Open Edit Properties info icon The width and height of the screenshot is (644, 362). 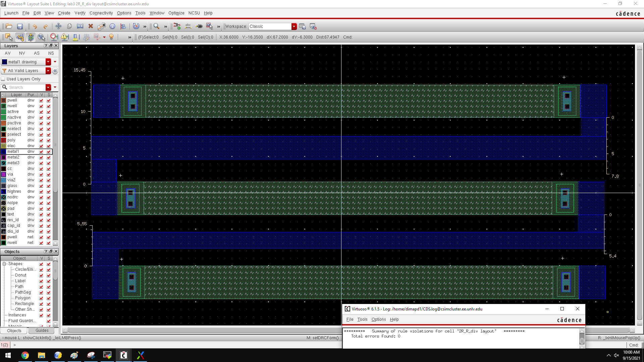point(112,26)
